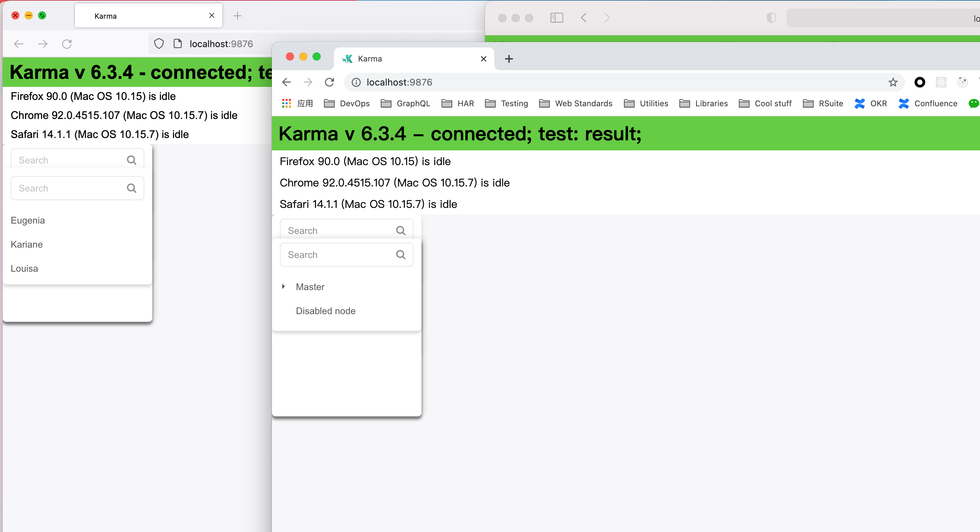
Task: Click Chrome back arrow
Action: pyautogui.click(x=287, y=82)
